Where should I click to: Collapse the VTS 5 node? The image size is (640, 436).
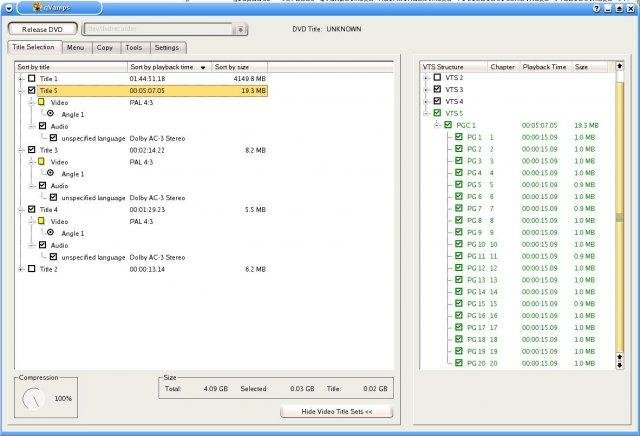point(426,113)
